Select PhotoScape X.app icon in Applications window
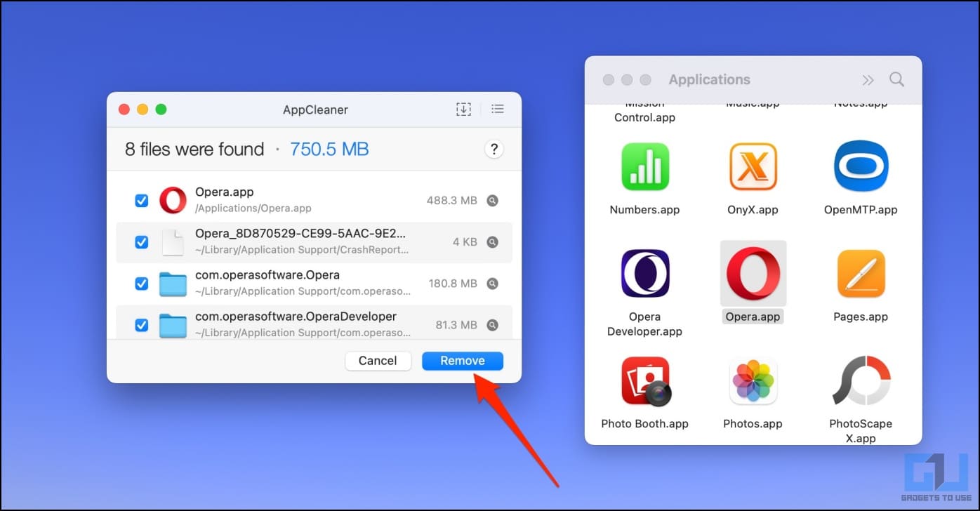The image size is (980, 511). click(861, 381)
